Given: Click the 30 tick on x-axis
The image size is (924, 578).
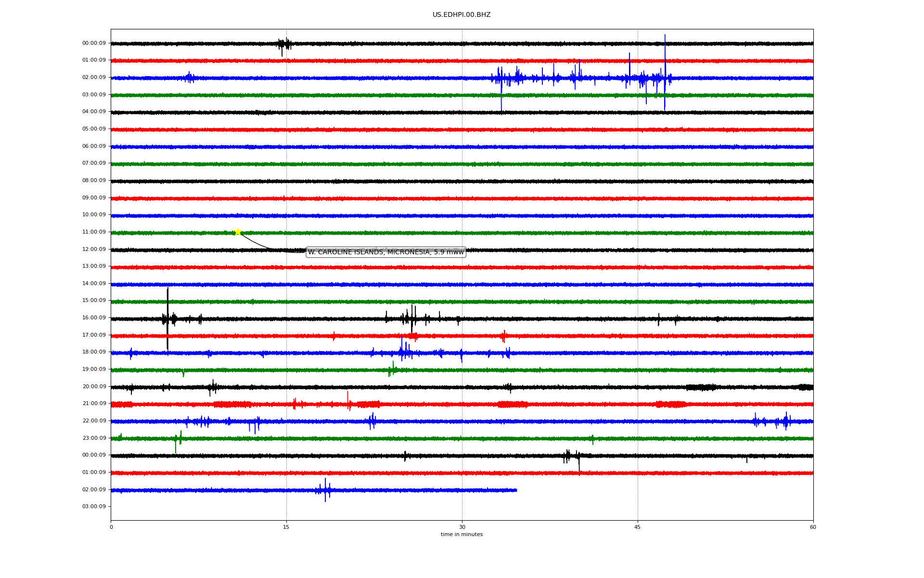Looking at the screenshot, I should tap(462, 527).
